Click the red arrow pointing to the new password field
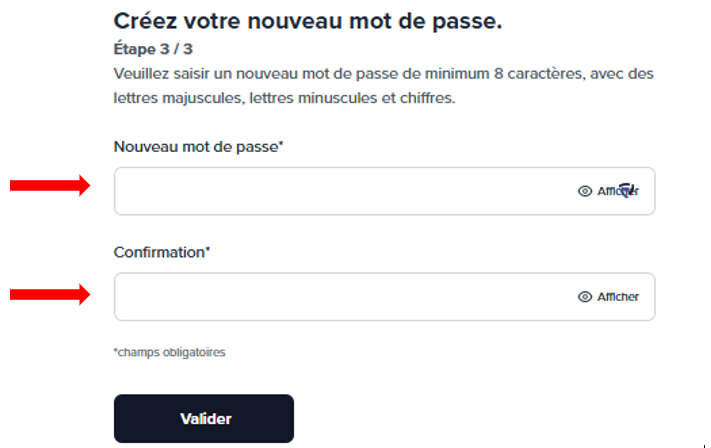Viewport: 711px width, 448px height. coord(50,185)
